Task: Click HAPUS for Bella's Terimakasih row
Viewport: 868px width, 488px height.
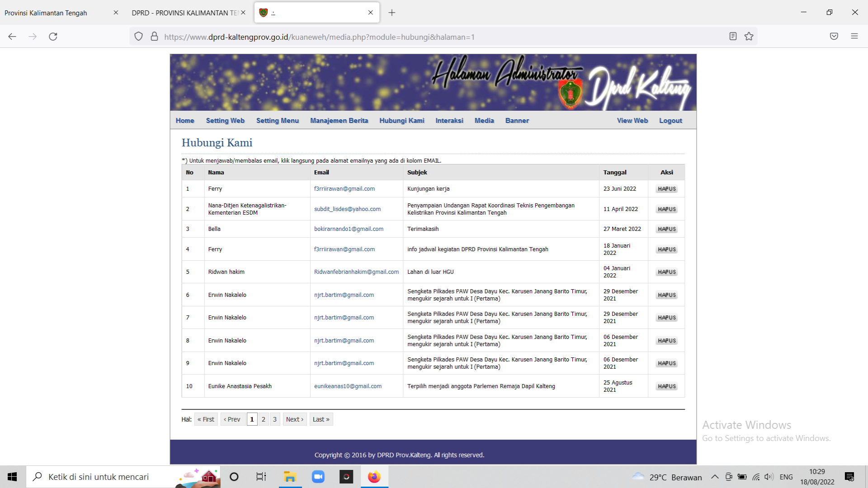Action: pyautogui.click(x=667, y=229)
